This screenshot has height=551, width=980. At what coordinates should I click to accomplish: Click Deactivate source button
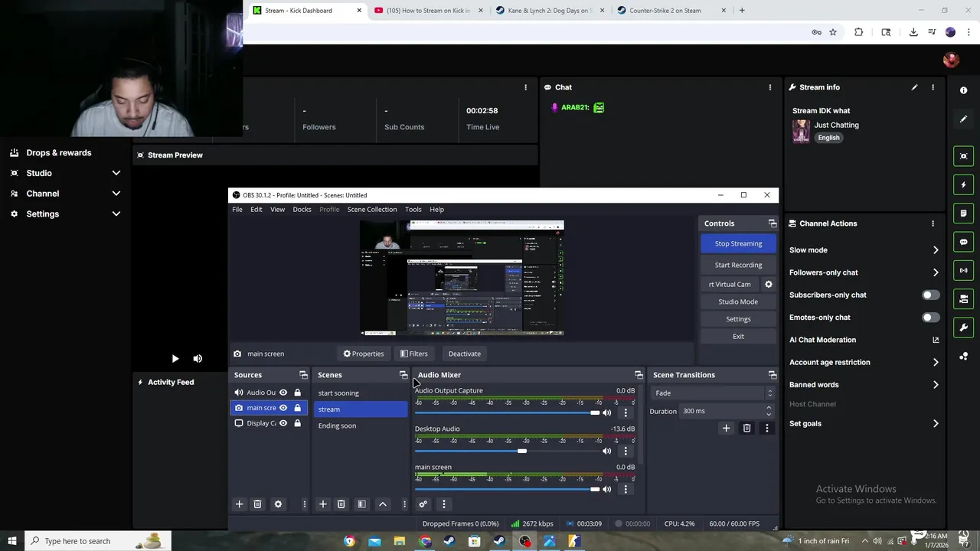[465, 354]
